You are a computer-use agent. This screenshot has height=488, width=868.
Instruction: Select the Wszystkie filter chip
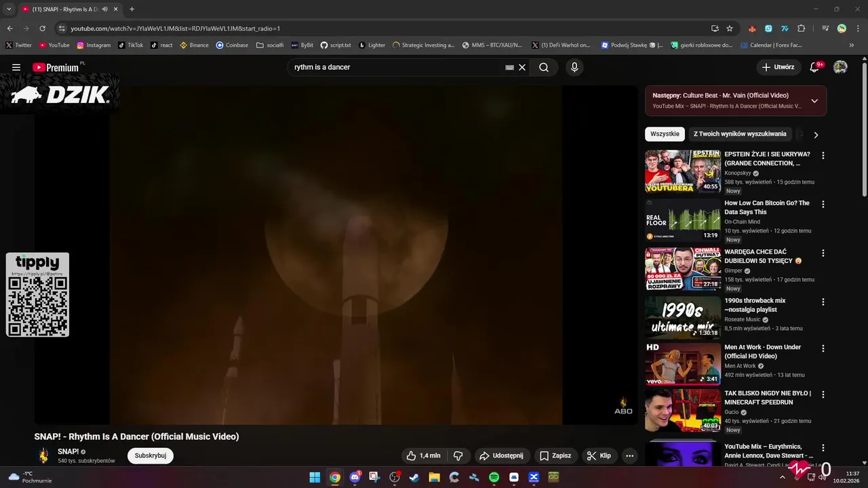(665, 134)
